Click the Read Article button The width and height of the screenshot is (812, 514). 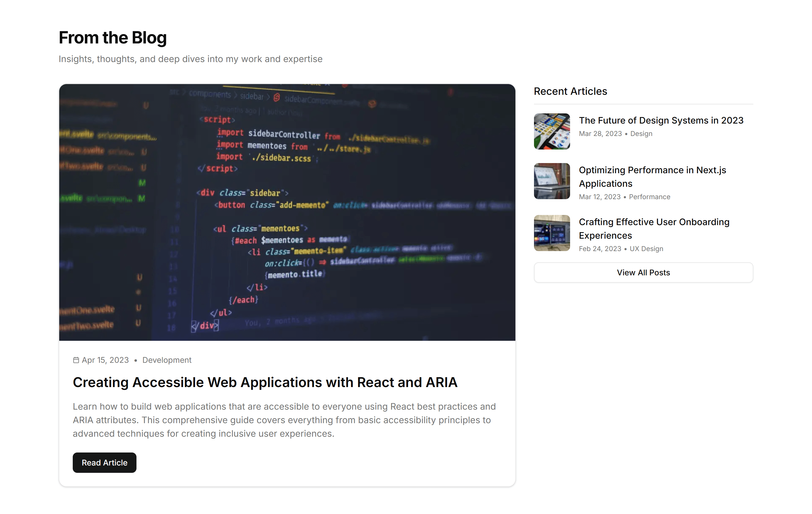pyautogui.click(x=105, y=462)
